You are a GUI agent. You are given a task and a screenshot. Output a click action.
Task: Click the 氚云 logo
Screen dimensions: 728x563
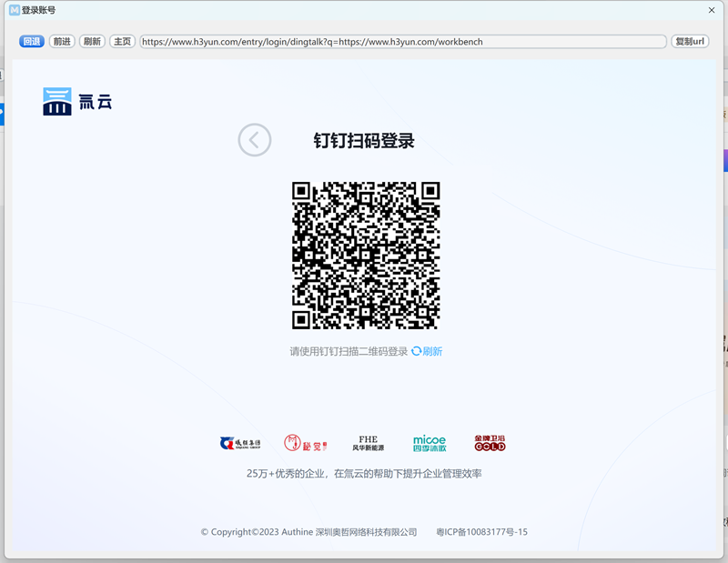(x=77, y=101)
